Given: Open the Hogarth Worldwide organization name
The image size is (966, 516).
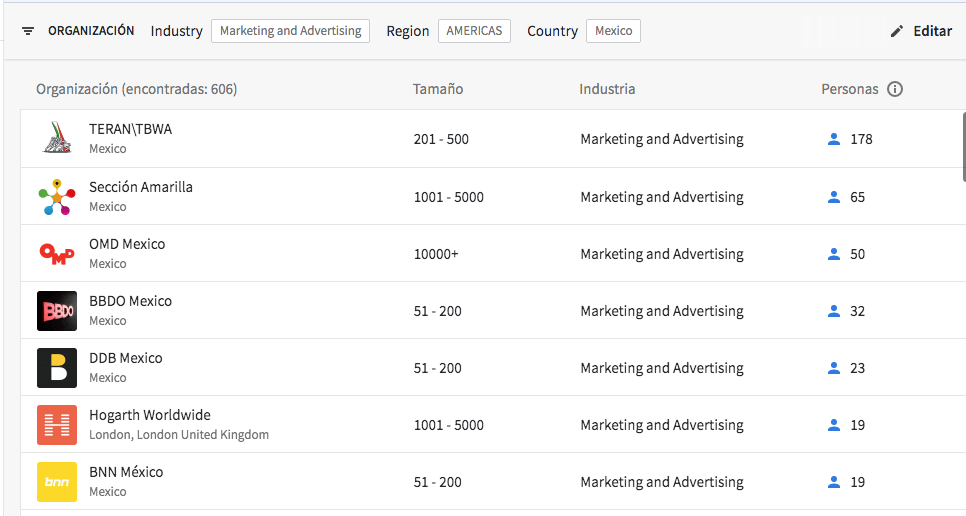Looking at the screenshot, I should 150,415.
